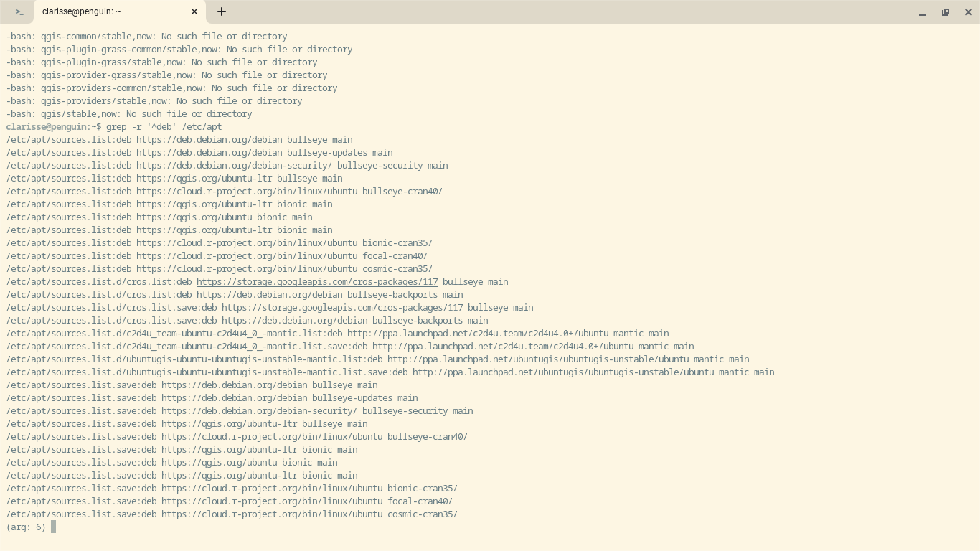Click sources.list:deb debian 'bullseye main' line

[179, 140]
